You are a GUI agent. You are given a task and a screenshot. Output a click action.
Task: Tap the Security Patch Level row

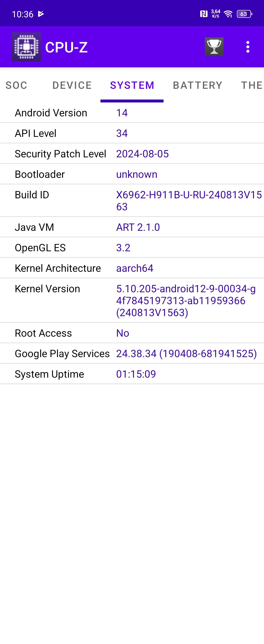(132, 154)
